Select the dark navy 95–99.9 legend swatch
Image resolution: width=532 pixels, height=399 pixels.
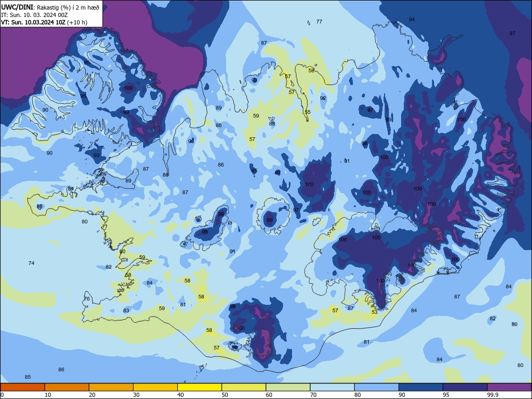465,387
